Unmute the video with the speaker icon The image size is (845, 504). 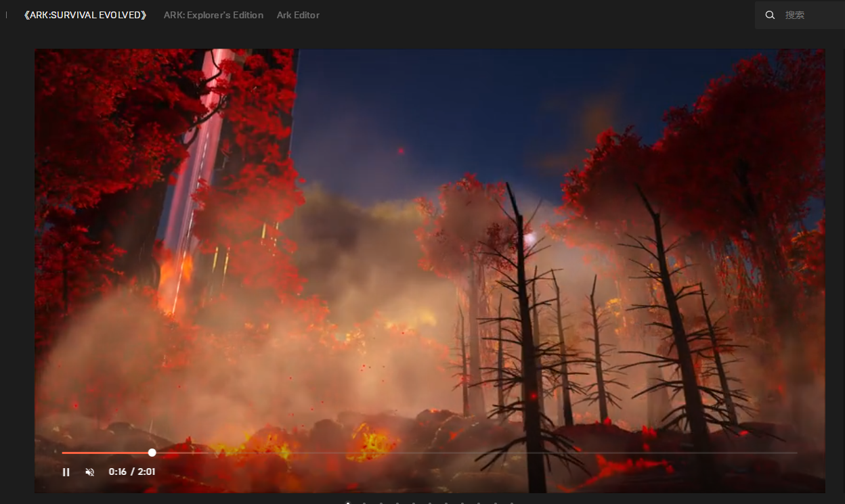point(89,472)
